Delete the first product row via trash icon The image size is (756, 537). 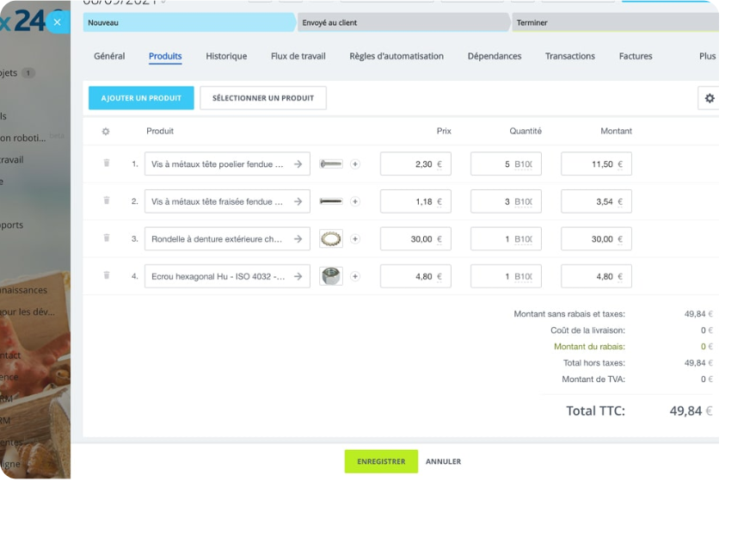pyautogui.click(x=106, y=164)
